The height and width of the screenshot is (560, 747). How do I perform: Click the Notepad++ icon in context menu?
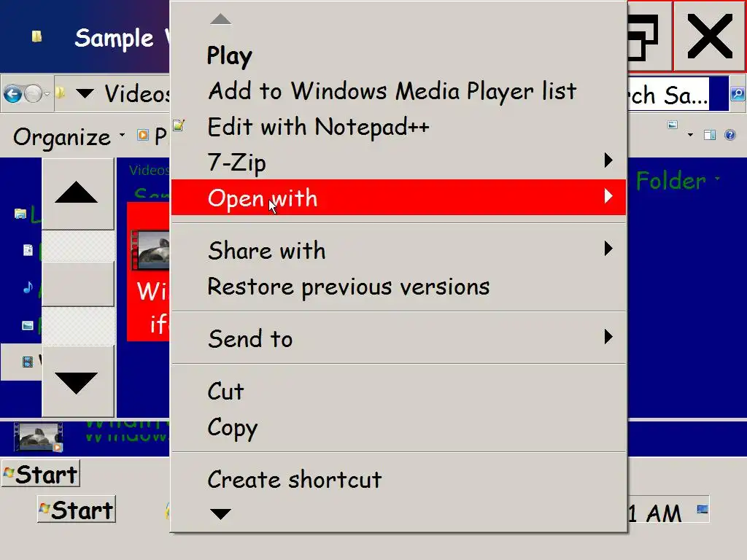click(x=179, y=125)
